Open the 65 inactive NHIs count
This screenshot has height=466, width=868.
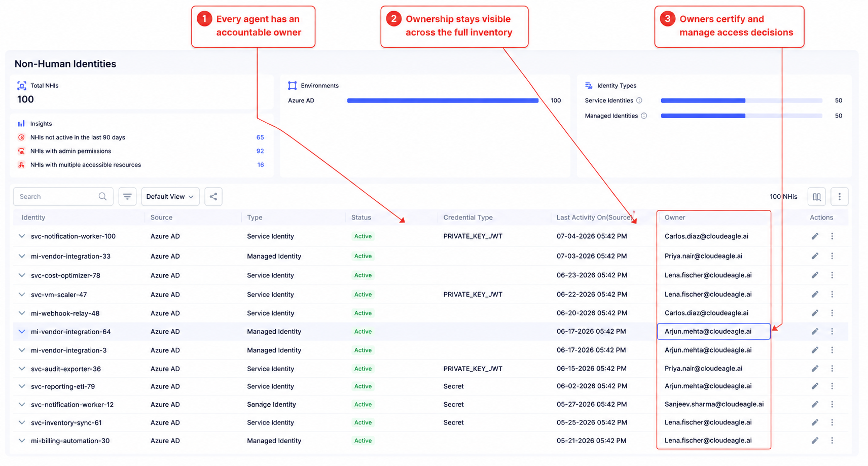click(260, 137)
